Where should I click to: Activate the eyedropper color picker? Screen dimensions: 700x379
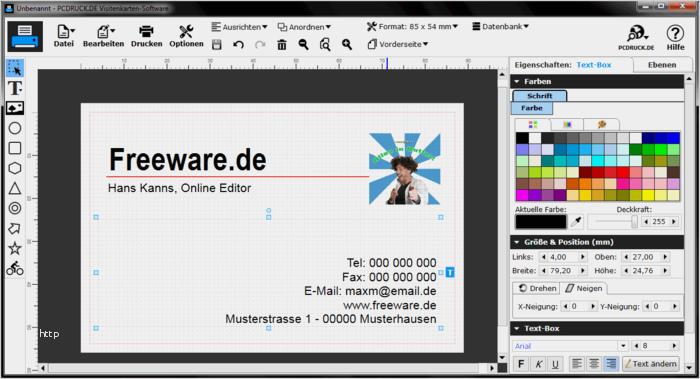[576, 221]
